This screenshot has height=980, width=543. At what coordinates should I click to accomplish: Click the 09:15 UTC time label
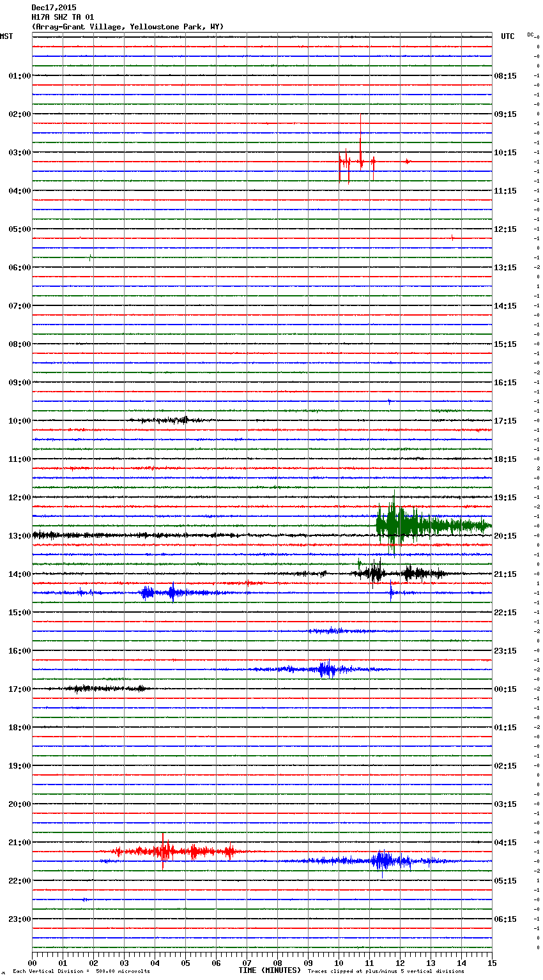(x=505, y=114)
